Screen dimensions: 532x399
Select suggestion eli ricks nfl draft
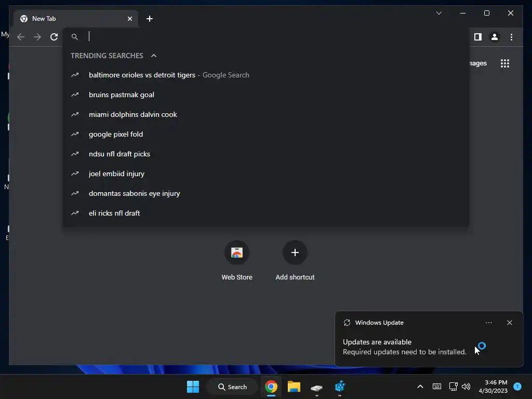(266, 212)
